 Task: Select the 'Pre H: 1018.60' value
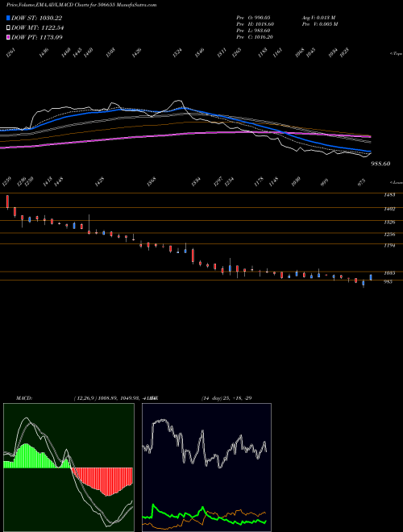[x=255, y=24]
